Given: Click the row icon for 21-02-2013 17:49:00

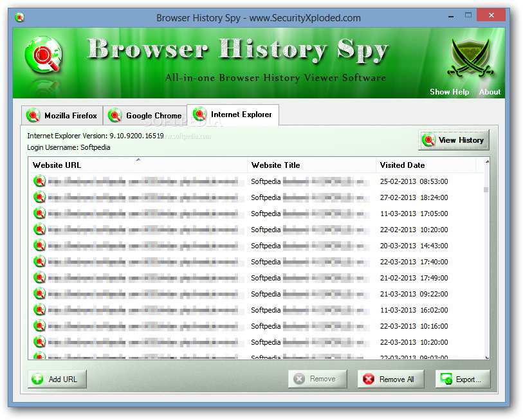Looking at the screenshot, I should click(39, 278).
